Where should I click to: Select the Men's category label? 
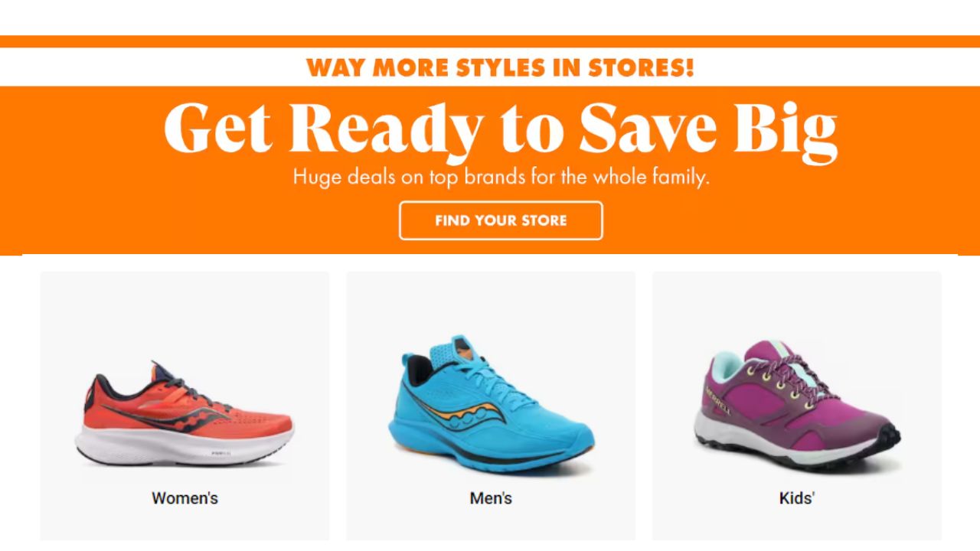[491, 498]
